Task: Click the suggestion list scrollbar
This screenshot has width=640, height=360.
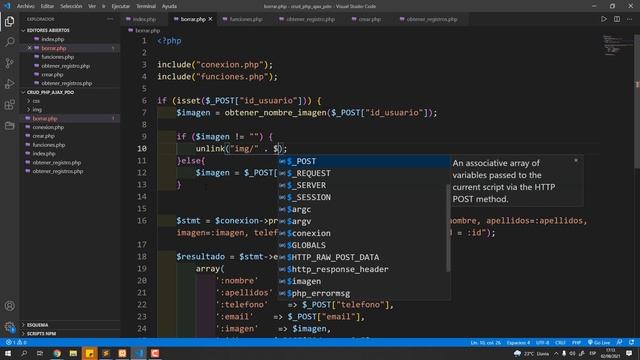Action: (448, 227)
